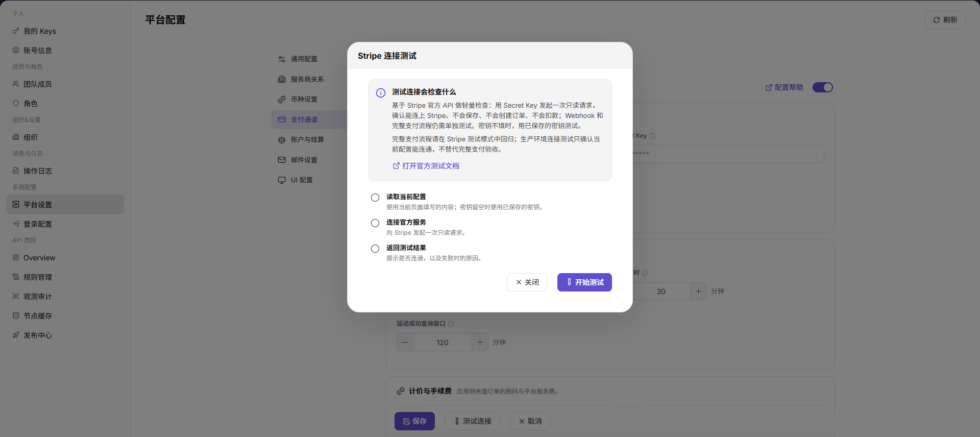This screenshot has width=980, height=437.
Task: Toggle the switch next to 配置帮助
Action: [823, 87]
